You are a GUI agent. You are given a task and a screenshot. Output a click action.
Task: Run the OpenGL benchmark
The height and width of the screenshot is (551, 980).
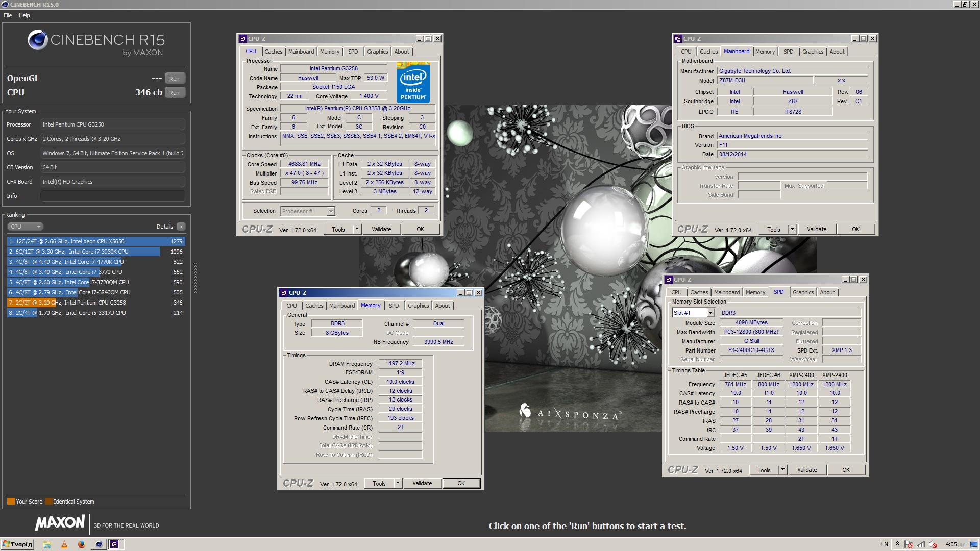point(175,79)
